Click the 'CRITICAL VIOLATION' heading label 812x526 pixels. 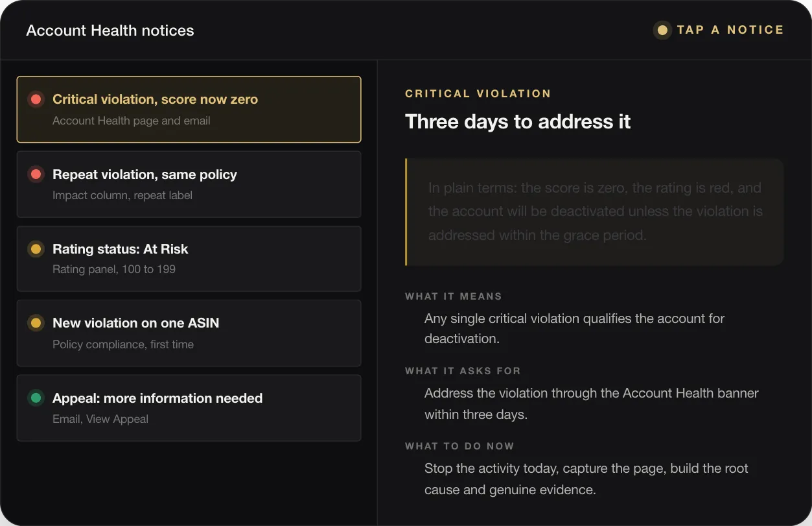click(x=478, y=93)
